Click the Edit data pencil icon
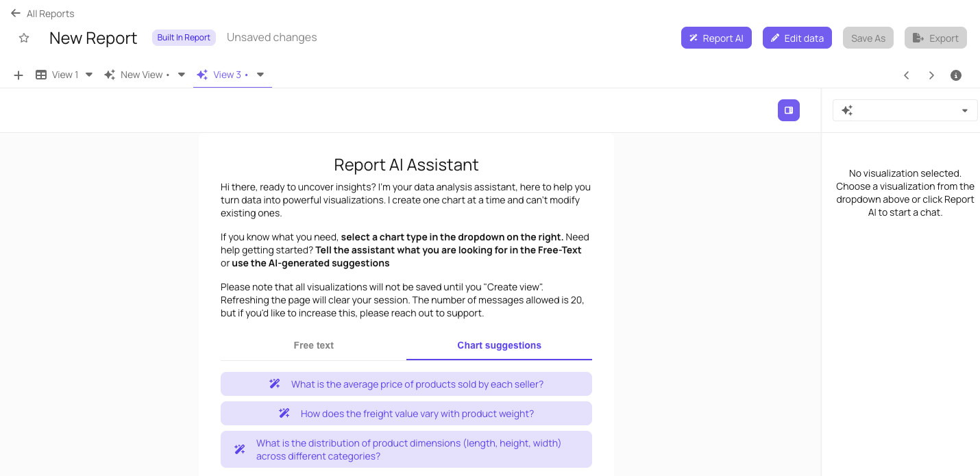The width and height of the screenshot is (980, 476). tap(776, 38)
